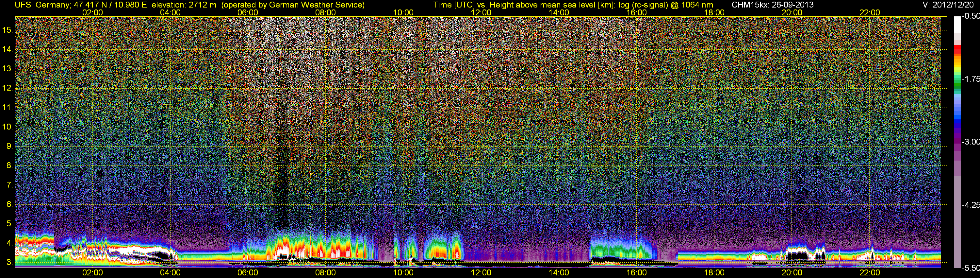Click the "16:00" label on the top time axis
This screenshot has width=980, height=278.
click(636, 12)
